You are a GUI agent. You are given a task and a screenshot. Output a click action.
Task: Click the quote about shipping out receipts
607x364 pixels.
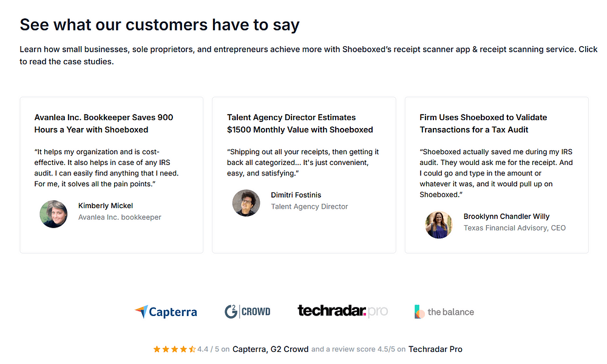coord(303,163)
